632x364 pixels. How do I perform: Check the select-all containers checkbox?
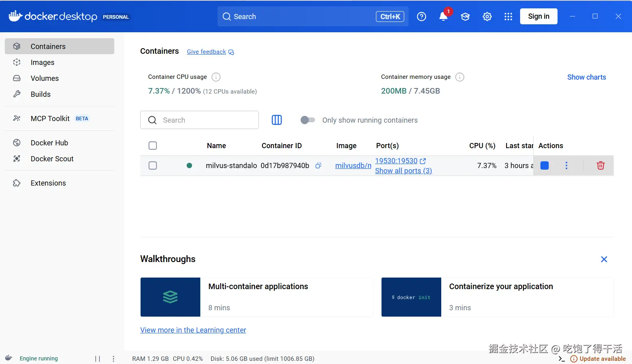coord(153,145)
